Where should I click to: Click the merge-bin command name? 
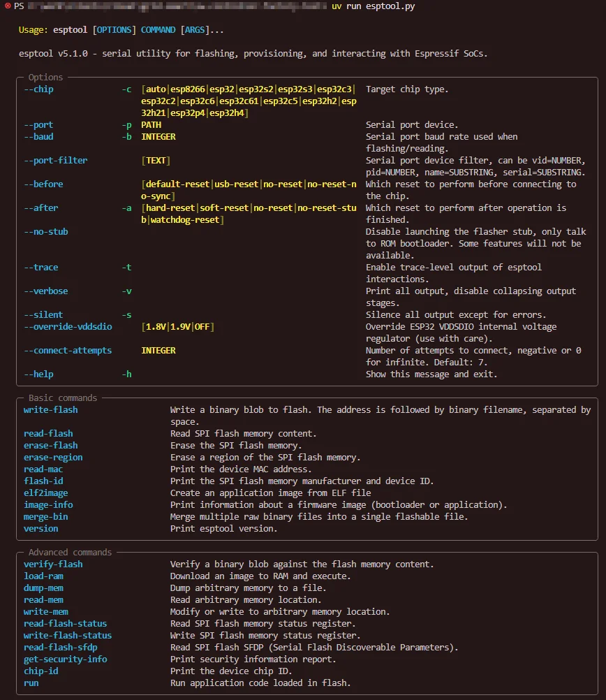click(x=46, y=517)
